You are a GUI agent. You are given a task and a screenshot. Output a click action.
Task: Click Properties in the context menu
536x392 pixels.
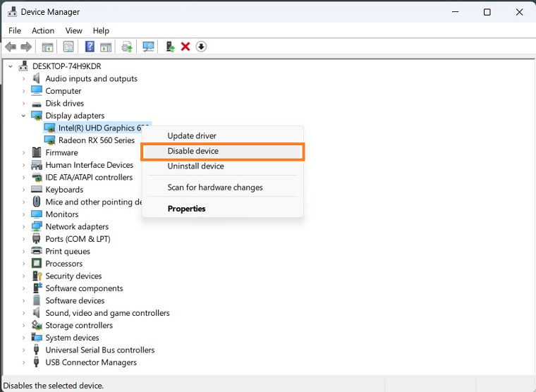[x=186, y=209]
